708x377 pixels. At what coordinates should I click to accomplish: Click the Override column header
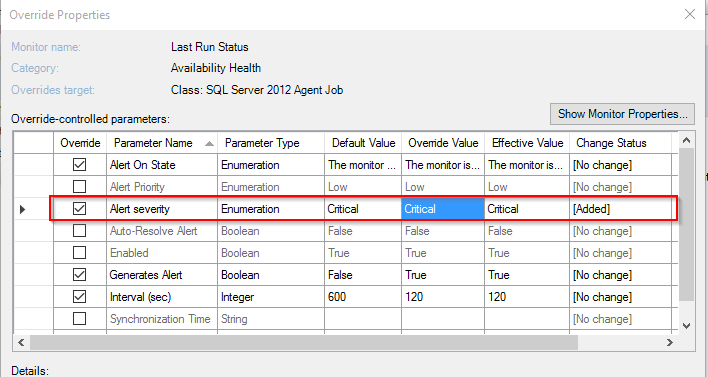[80, 143]
